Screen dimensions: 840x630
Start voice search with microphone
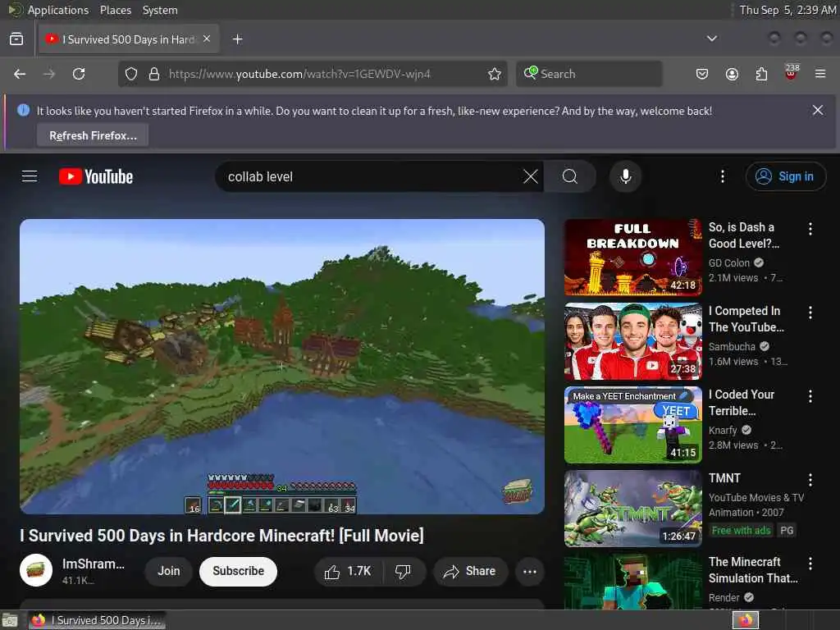click(625, 176)
